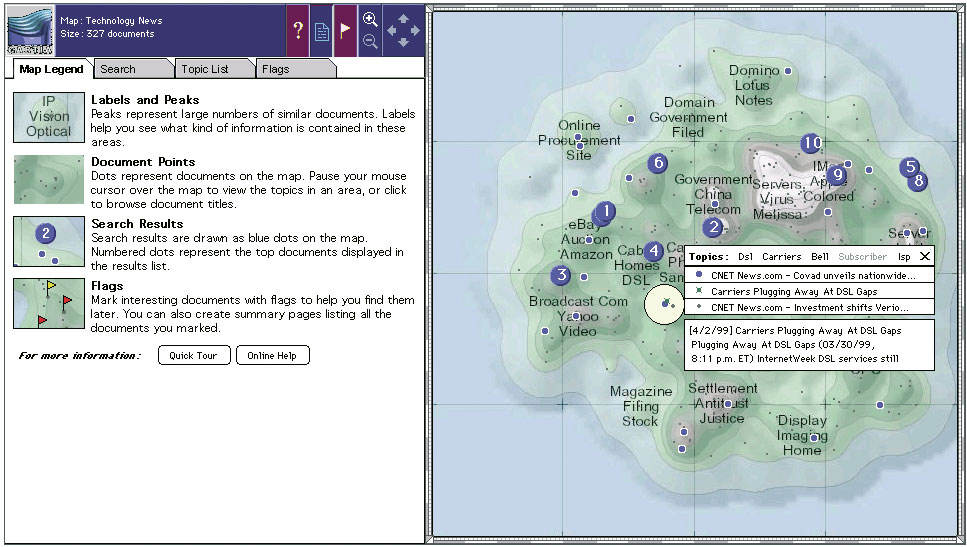
Task: Select search result marker number 5
Action: pos(909,167)
